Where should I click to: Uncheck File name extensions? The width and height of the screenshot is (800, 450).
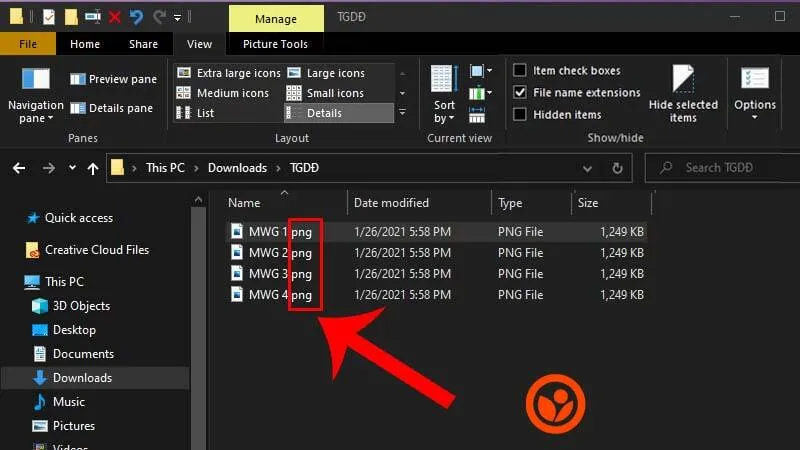(519, 92)
